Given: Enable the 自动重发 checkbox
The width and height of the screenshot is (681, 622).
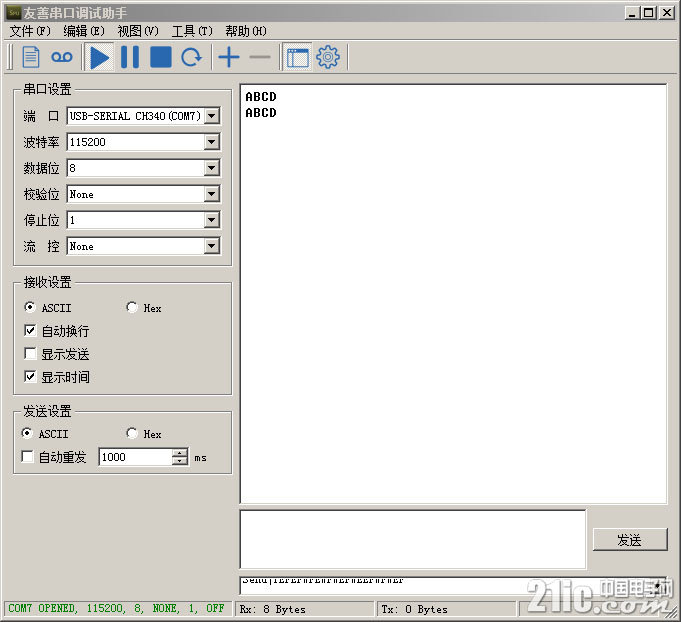Looking at the screenshot, I should pyautogui.click(x=28, y=457).
